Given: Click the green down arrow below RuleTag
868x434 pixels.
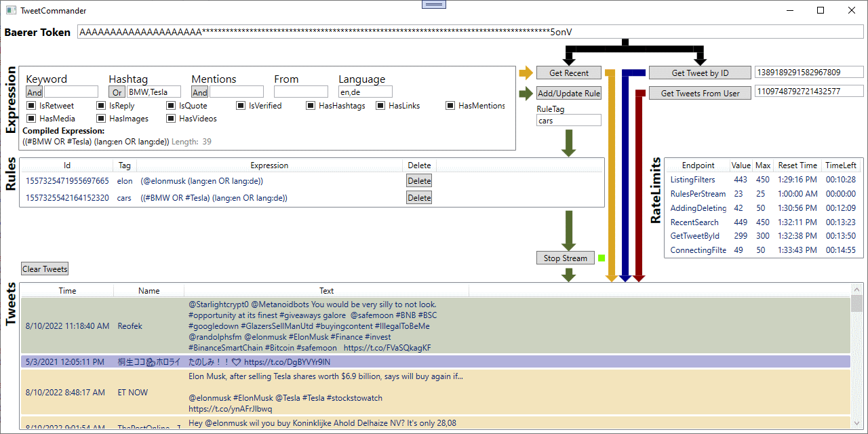Looking at the screenshot, I should (569, 144).
